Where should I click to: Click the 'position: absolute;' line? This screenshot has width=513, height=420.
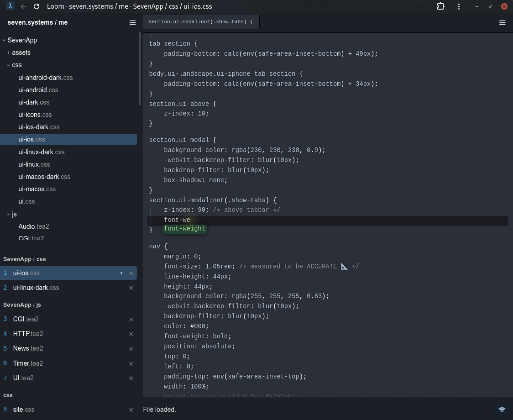tap(199, 346)
